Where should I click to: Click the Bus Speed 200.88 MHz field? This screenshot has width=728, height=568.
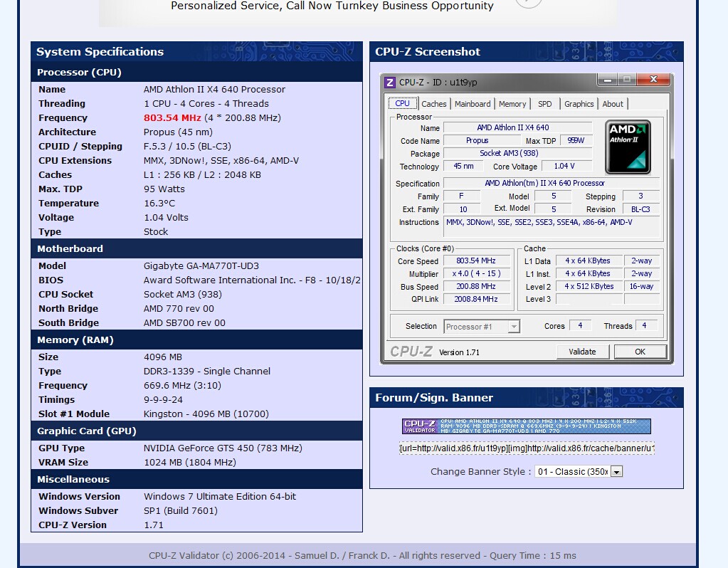click(x=476, y=287)
